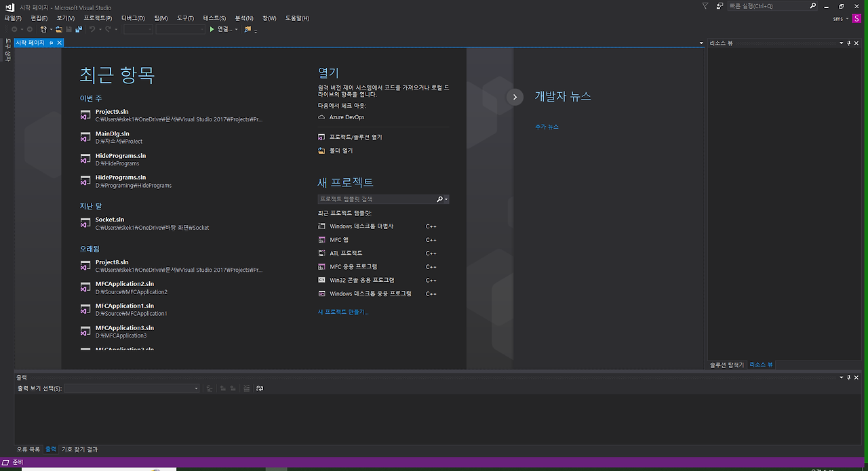The width and height of the screenshot is (868, 471).
Task: Close the 출력 panel
Action: (857, 377)
